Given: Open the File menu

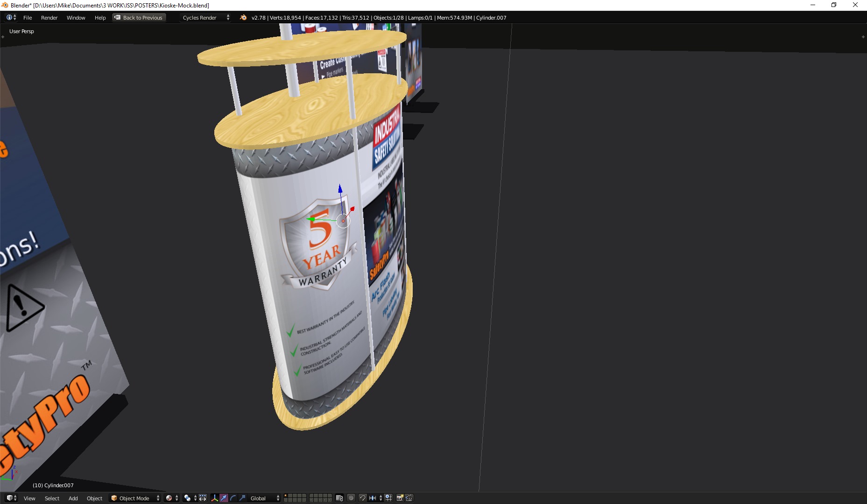Looking at the screenshot, I should coord(28,18).
